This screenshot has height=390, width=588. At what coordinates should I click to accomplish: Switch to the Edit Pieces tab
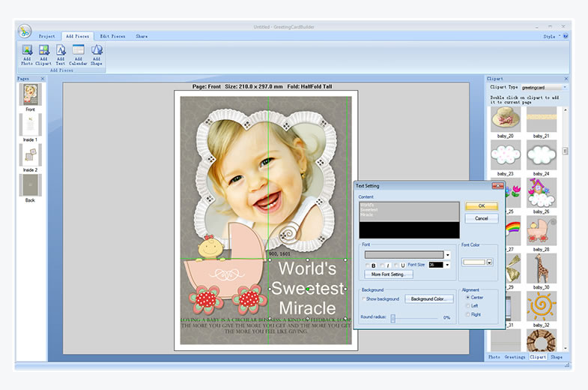click(x=113, y=36)
